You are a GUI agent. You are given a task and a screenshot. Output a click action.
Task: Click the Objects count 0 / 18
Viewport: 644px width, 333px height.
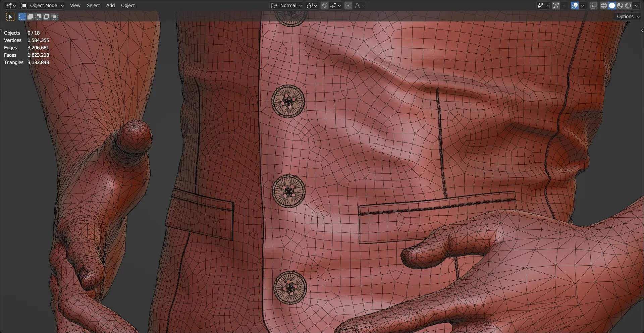pyautogui.click(x=34, y=33)
